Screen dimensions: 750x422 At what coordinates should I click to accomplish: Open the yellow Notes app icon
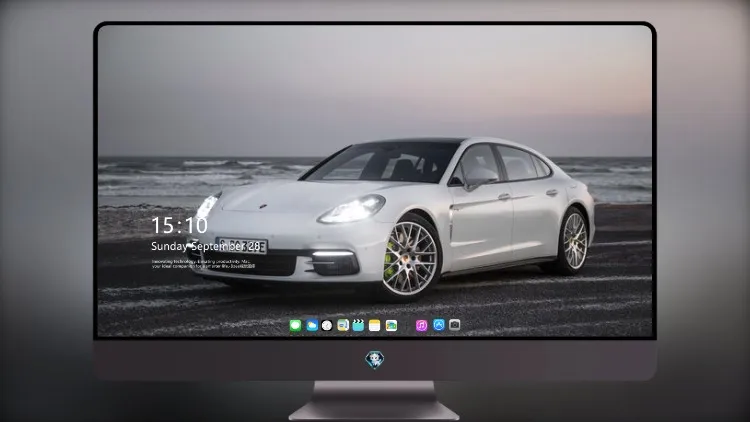375,326
